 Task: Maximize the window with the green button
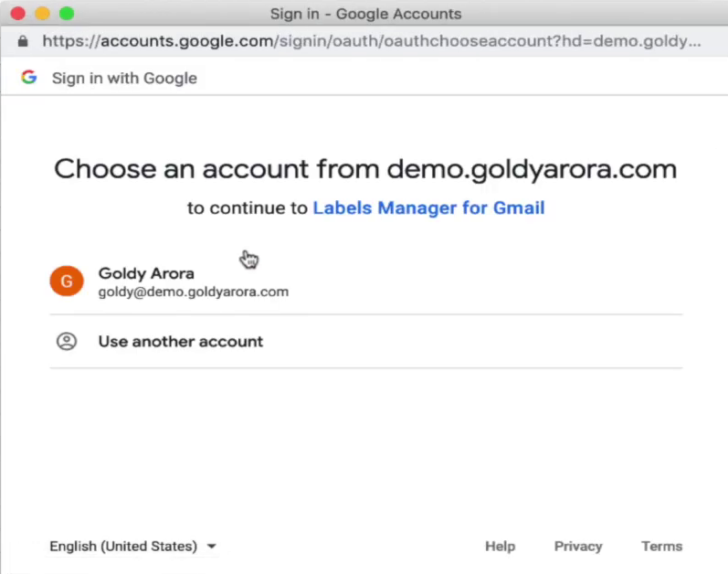67,14
